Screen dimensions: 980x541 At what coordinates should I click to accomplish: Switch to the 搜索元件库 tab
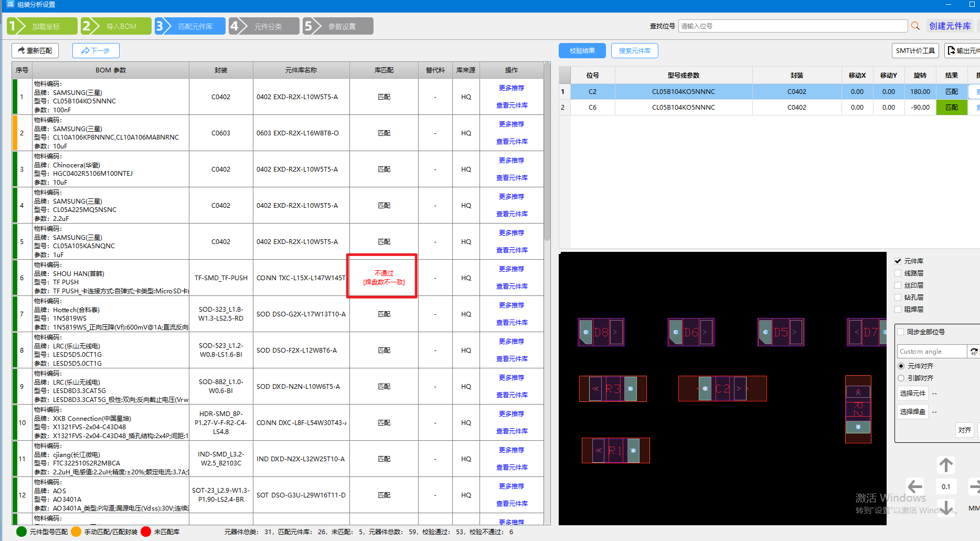[x=634, y=51]
